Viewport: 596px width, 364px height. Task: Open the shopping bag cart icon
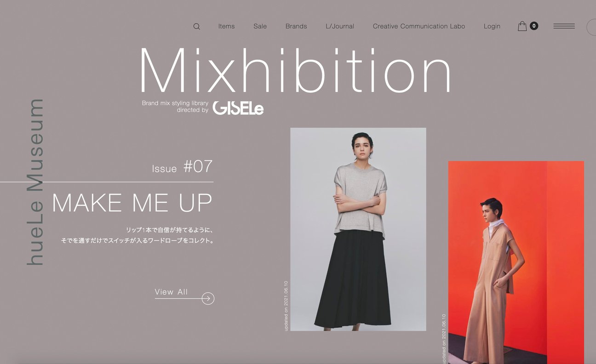pos(522,26)
